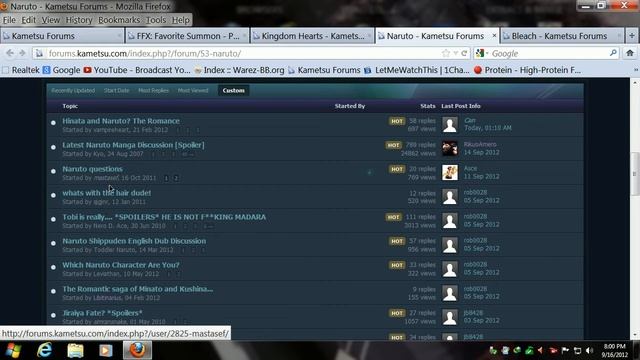The width and height of the screenshot is (640, 360).
Task: Click the search magnifier icon in Google box
Action: (x=613, y=53)
